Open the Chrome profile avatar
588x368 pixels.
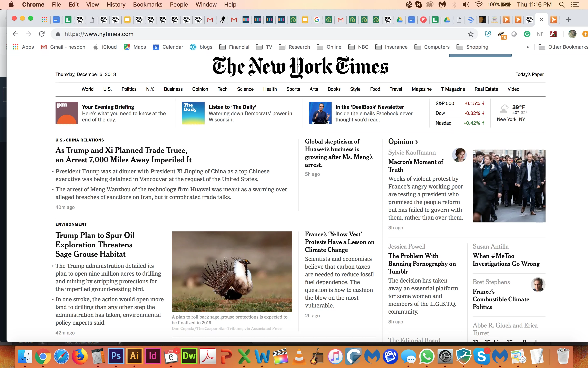pyautogui.click(x=572, y=34)
